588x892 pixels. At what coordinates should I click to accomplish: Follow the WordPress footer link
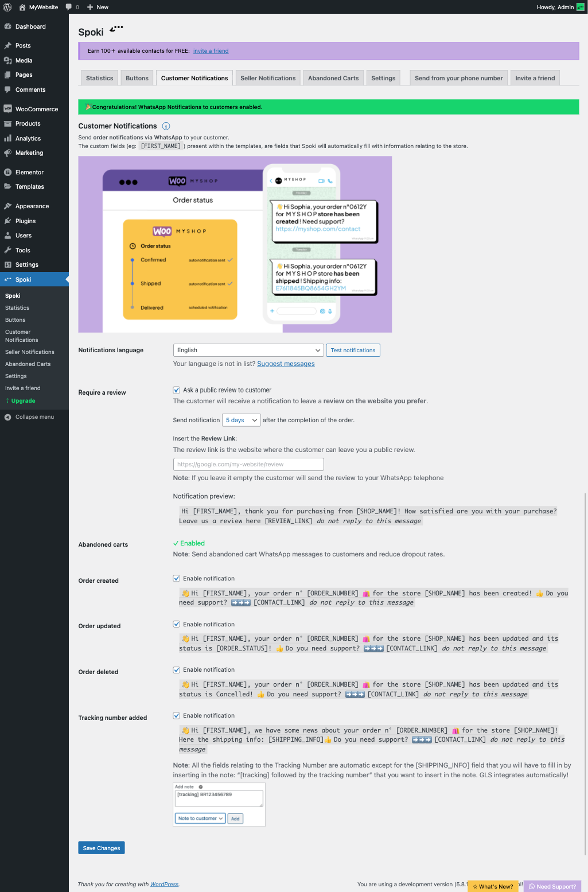tap(164, 884)
